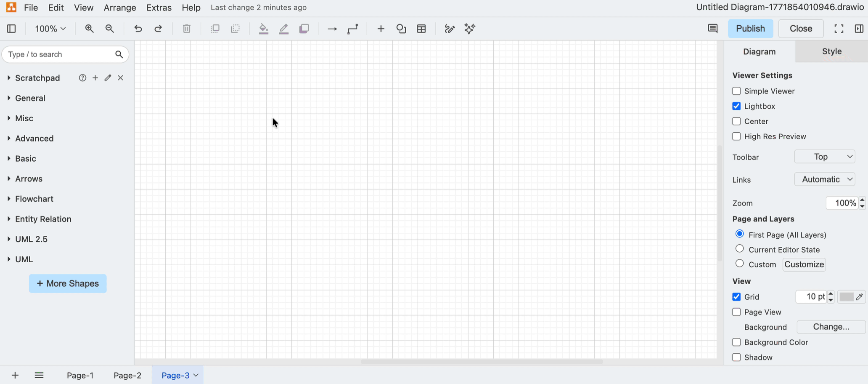Open Scratchpad help question mark icon

pyautogui.click(x=82, y=78)
